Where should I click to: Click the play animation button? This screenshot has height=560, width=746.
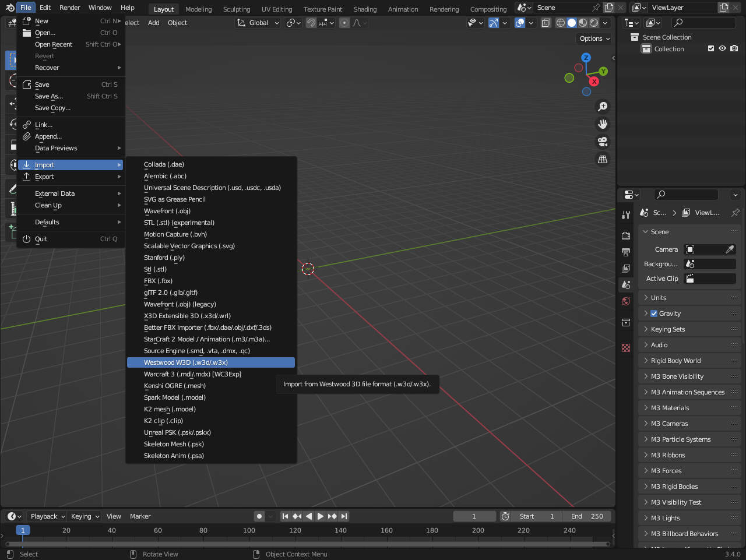coord(320,516)
